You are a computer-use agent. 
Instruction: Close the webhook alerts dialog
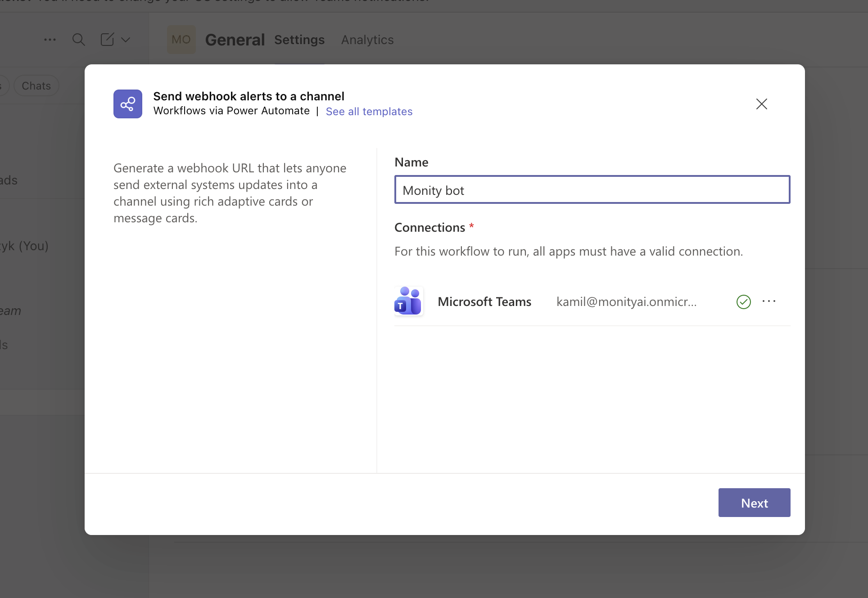click(761, 104)
